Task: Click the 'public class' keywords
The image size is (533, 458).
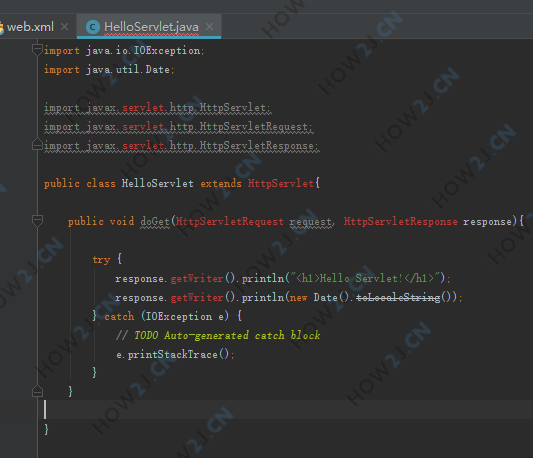Action: pyautogui.click(x=80, y=184)
